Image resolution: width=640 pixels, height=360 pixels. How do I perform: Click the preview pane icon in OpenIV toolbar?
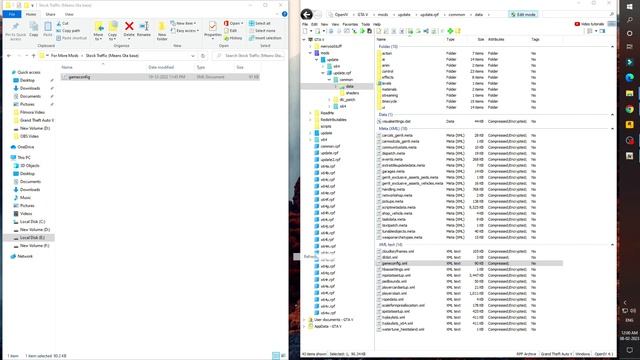[x=602, y=31]
